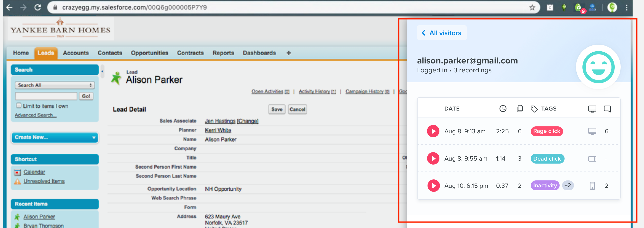Open Bryan Thompson recent item
This screenshot has width=644, height=228.
tap(43, 226)
